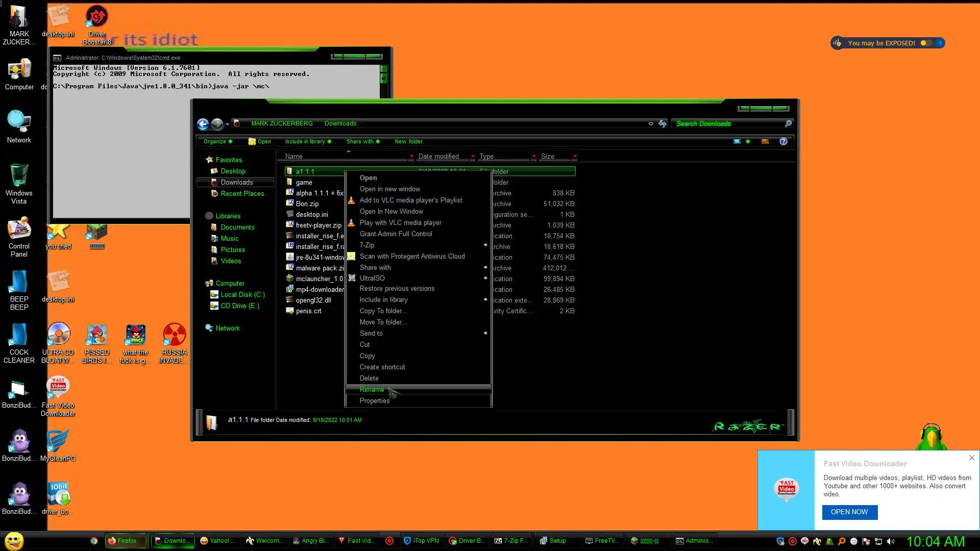Click the preview pane icon in toolbar

(x=765, y=141)
